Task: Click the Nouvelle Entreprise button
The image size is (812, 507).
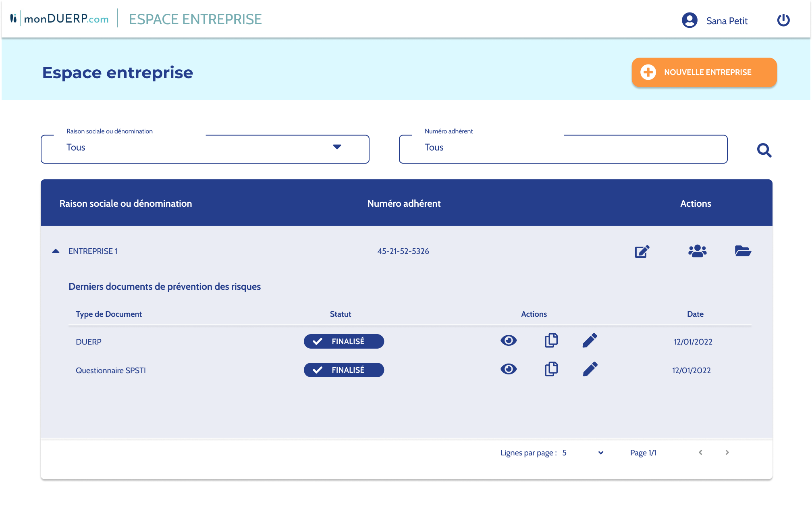Action: click(x=704, y=72)
